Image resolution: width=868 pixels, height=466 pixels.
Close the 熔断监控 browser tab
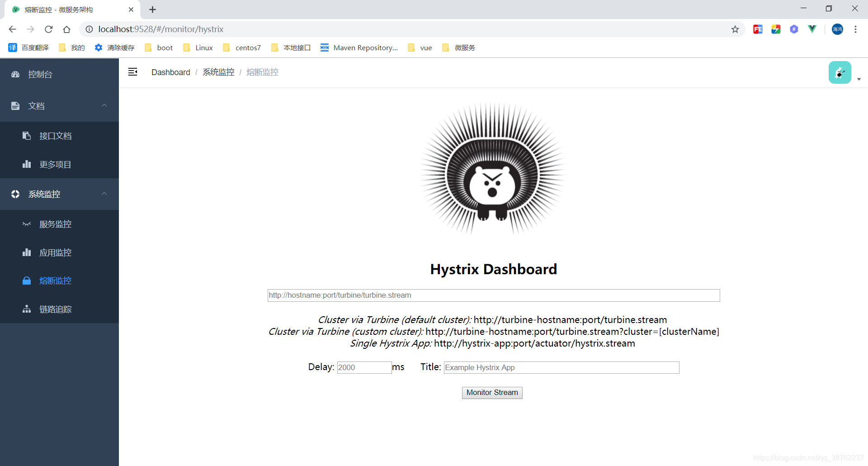point(131,10)
